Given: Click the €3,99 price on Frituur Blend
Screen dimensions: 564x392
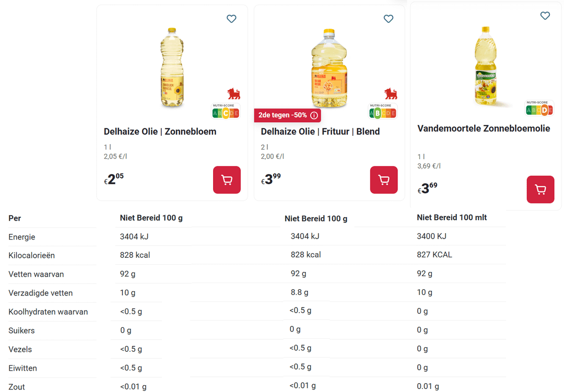Looking at the screenshot, I should (x=272, y=179).
